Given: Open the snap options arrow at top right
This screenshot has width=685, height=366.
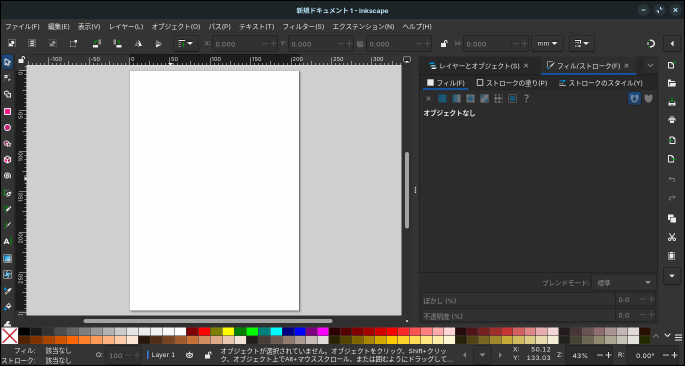Looking at the screenshot, I should (x=672, y=44).
